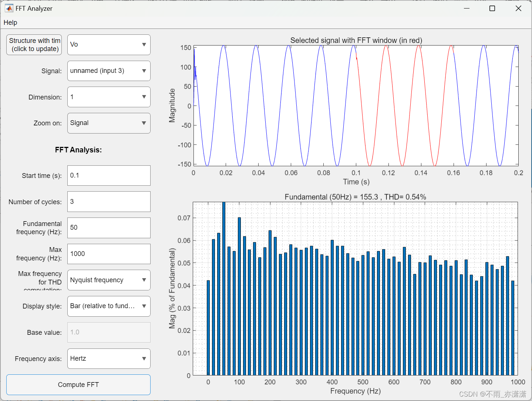Maximize the FFT Analyzer window

pos(492,8)
